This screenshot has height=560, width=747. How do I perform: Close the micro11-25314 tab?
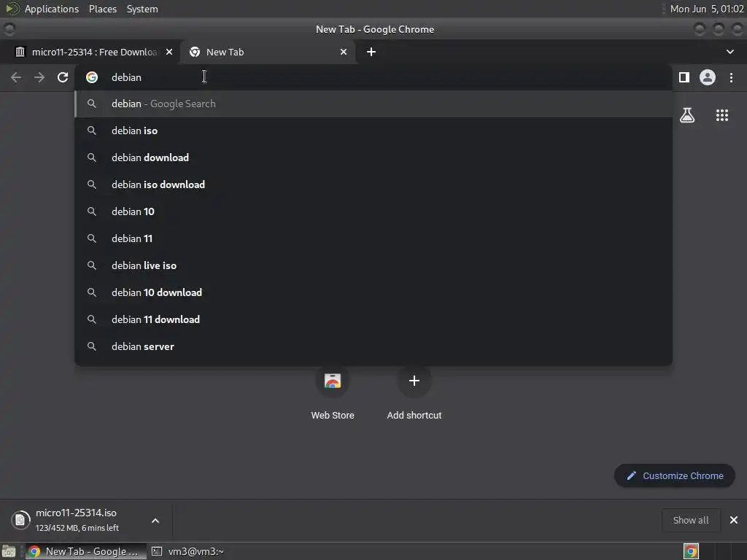click(x=169, y=52)
